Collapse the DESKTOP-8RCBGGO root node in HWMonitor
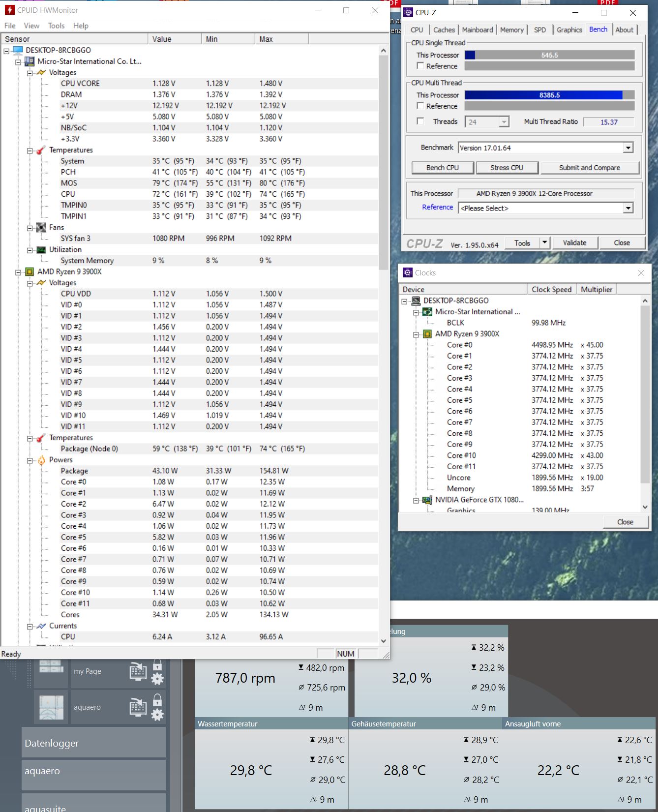The width and height of the screenshot is (658, 812). pos(6,50)
